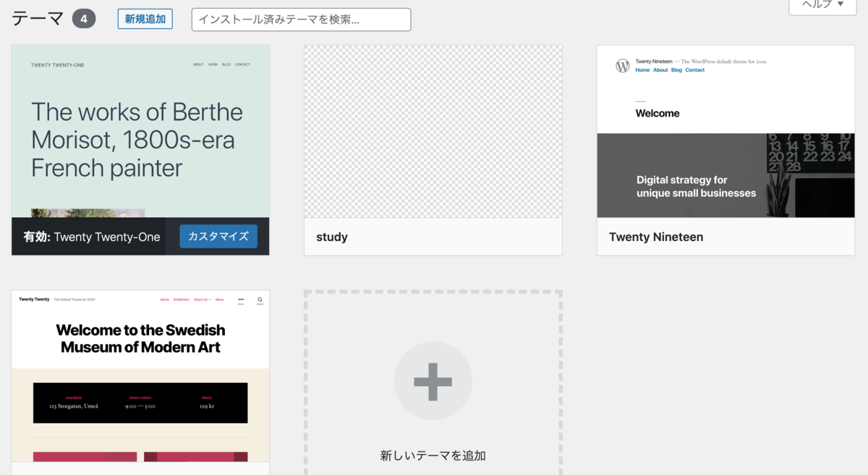
Task: Click the 新規追加 button
Action: pos(145,19)
